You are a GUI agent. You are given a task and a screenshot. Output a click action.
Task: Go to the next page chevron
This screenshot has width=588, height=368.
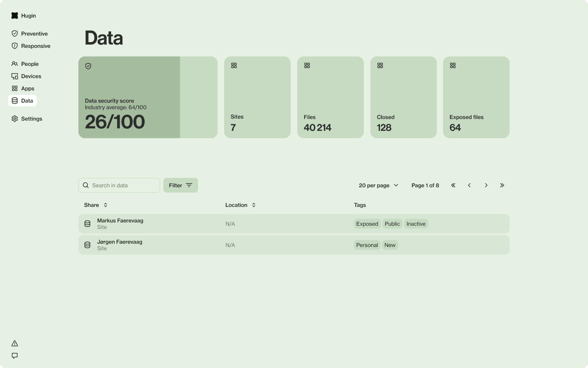pyautogui.click(x=486, y=185)
